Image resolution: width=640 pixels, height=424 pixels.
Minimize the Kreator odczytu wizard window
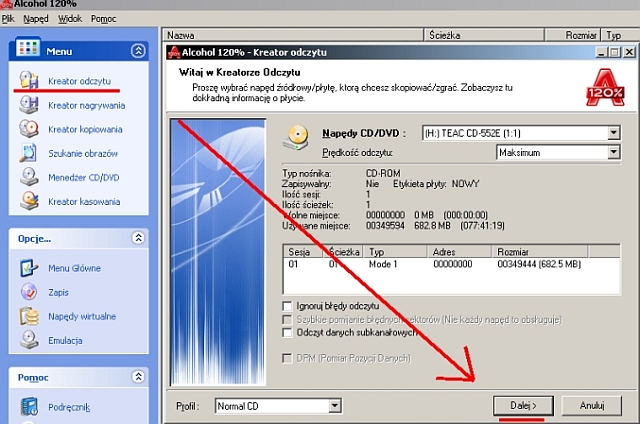point(601,52)
